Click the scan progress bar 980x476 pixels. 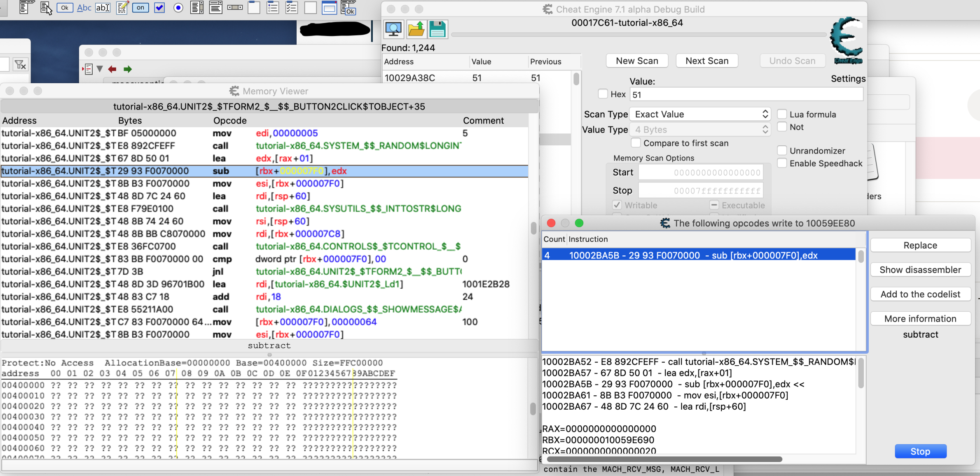tap(639, 35)
